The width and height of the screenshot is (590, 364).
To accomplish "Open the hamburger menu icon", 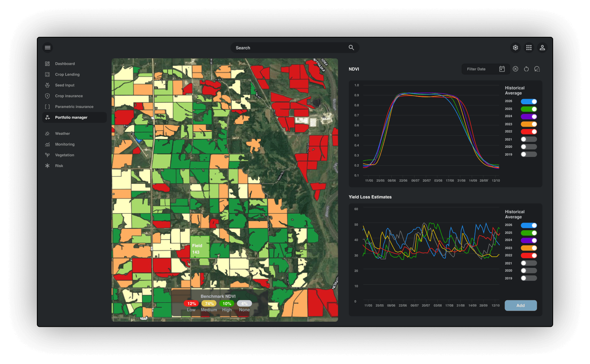I will (x=48, y=48).
